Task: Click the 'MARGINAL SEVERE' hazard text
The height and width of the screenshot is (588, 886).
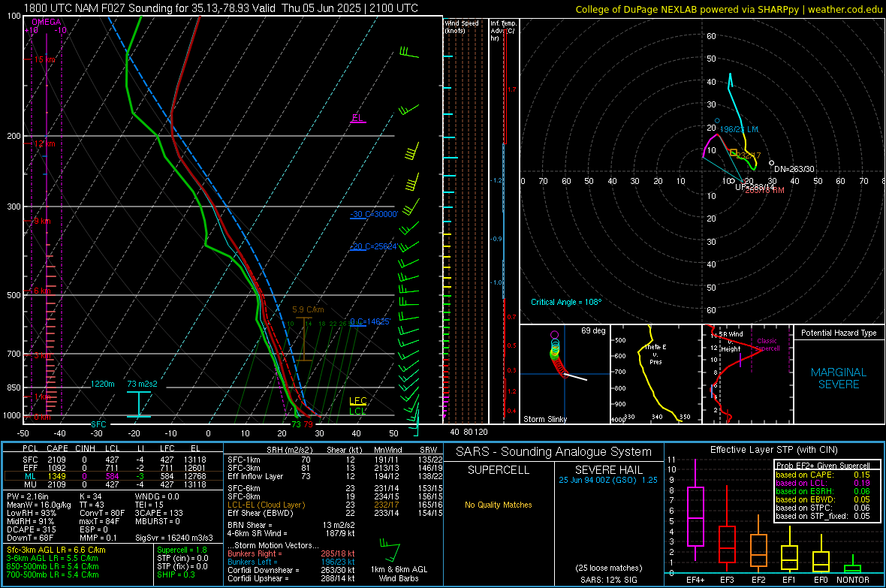Action: click(839, 378)
